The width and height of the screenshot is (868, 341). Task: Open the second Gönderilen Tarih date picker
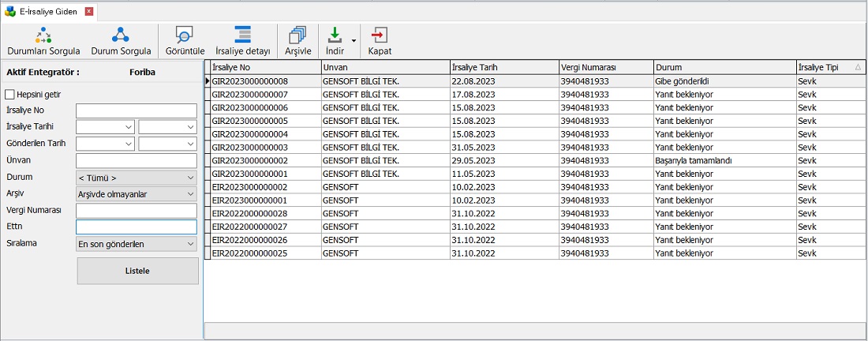(x=168, y=144)
